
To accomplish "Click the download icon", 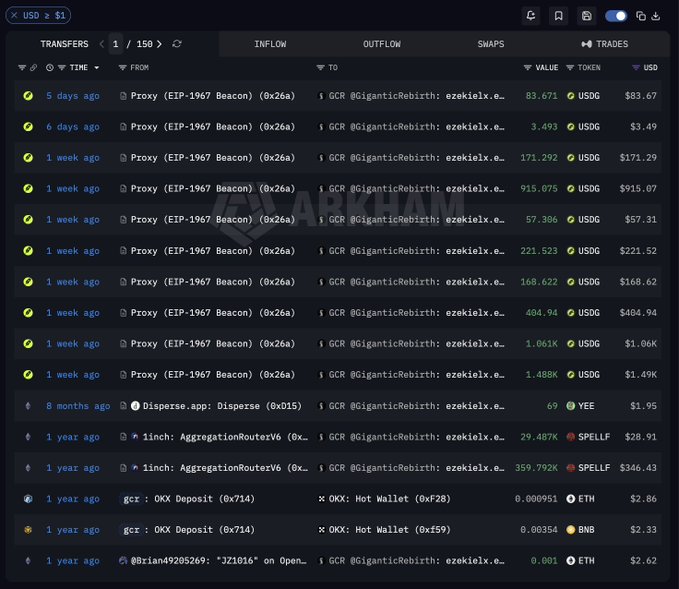I will pyautogui.click(x=656, y=16).
